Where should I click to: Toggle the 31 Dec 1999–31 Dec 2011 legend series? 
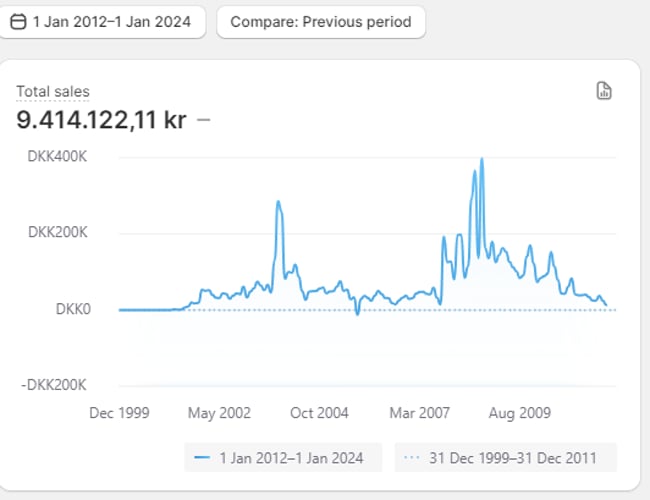(506, 458)
